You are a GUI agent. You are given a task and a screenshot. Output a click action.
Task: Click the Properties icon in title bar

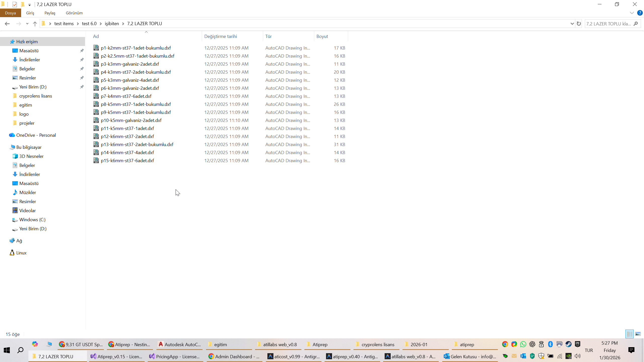point(15,5)
